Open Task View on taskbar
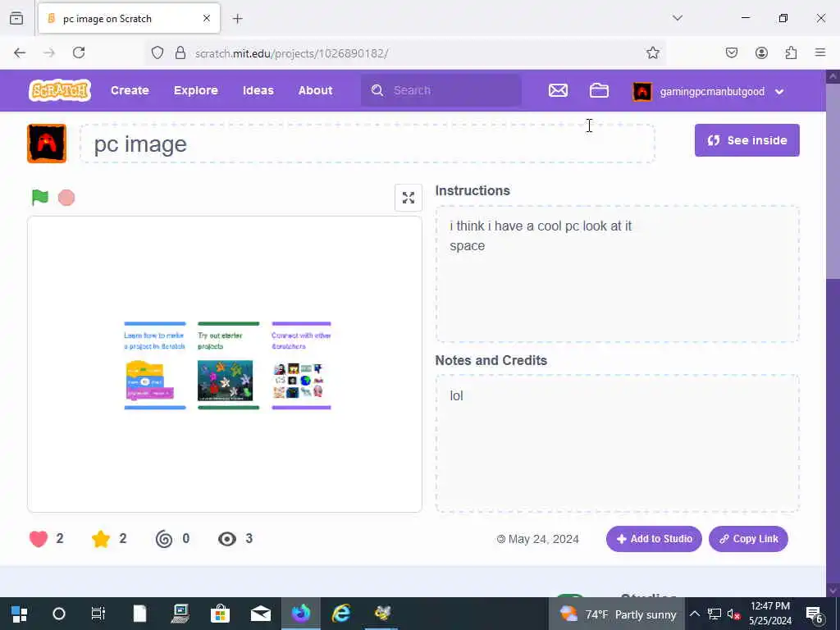Image resolution: width=840 pixels, height=630 pixels. point(98,614)
